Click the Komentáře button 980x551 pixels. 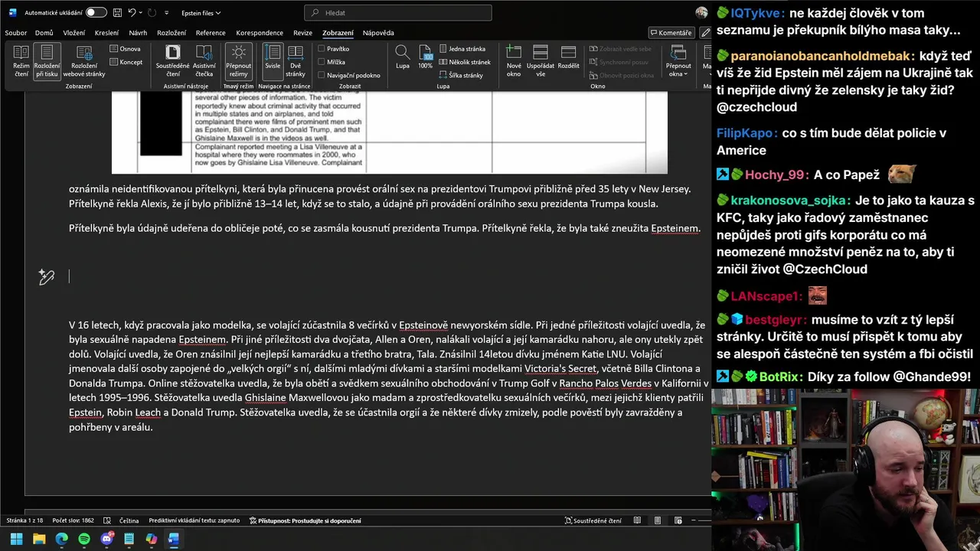[x=671, y=33]
